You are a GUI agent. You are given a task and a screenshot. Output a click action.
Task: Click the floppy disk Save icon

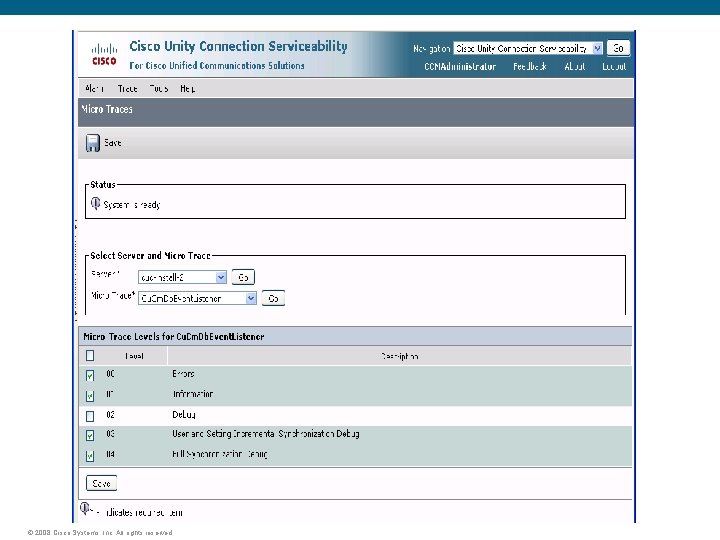coord(92,143)
